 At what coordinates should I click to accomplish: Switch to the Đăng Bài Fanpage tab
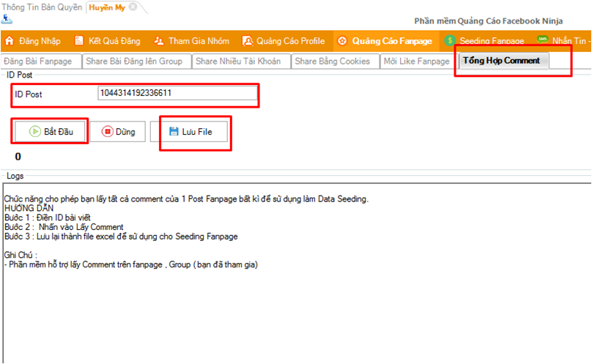(x=41, y=62)
